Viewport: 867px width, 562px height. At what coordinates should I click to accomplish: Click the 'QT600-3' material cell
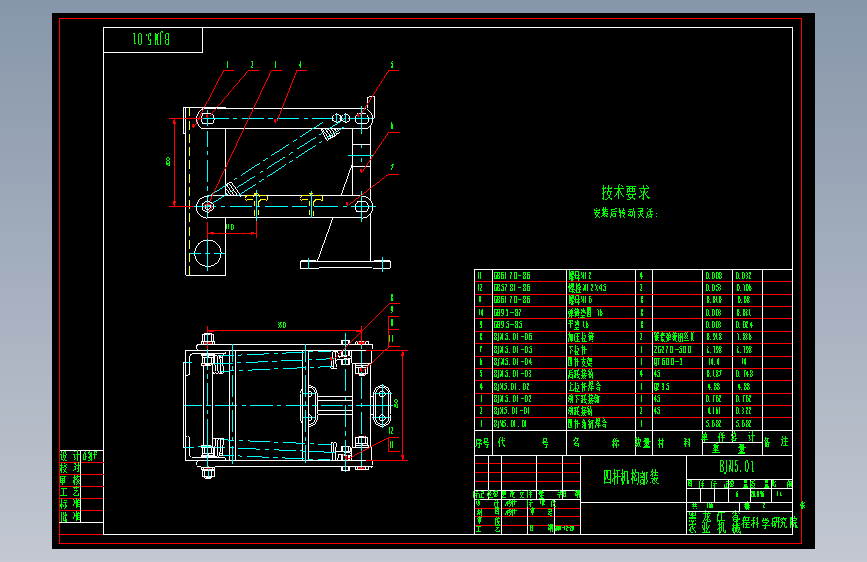(668, 362)
